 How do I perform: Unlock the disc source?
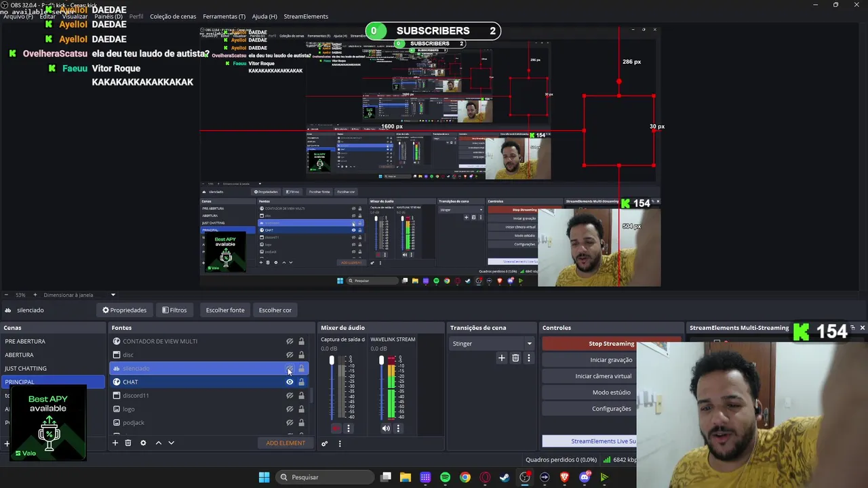[302, 355]
